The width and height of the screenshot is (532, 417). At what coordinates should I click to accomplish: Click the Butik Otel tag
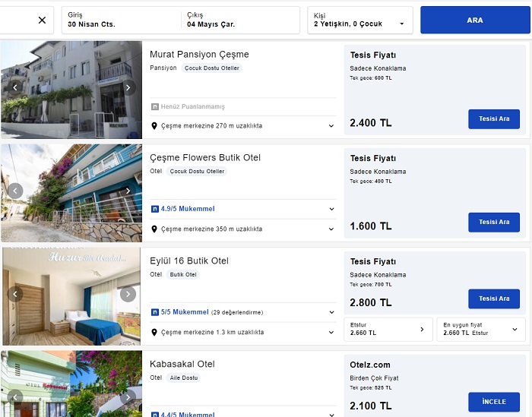pos(183,275)
